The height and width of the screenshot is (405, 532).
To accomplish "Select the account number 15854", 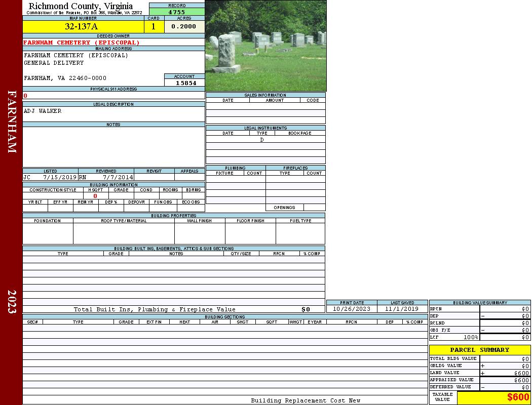I will click(186, 83).
